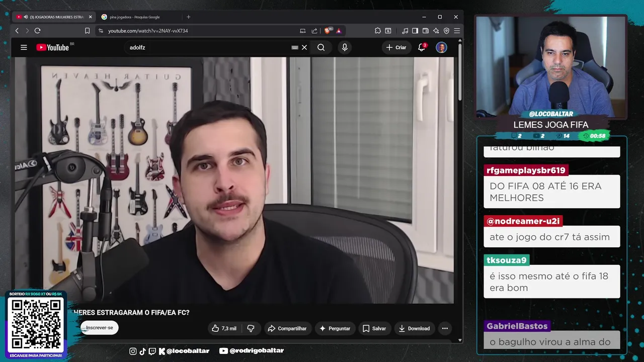Viewport: 644px width, 362px height.
Task: Open the Leo AI sparkle icon
Action: tap(436, 31)
